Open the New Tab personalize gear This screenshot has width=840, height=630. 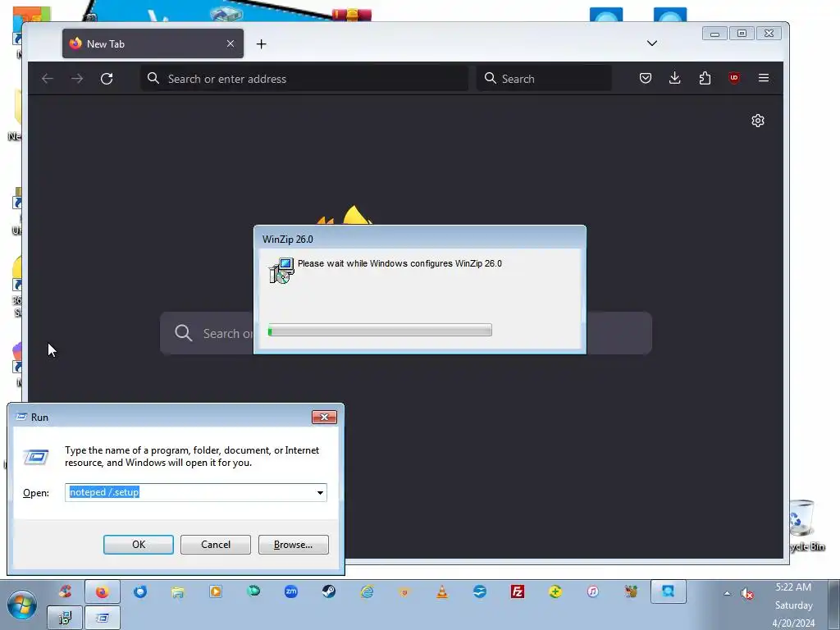(x=757, y=121)
